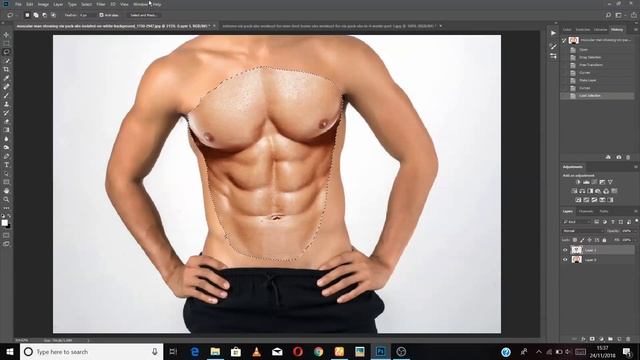Toggle the Anti-alias checkbox
640x360 pixels.
tap(102, 15)
